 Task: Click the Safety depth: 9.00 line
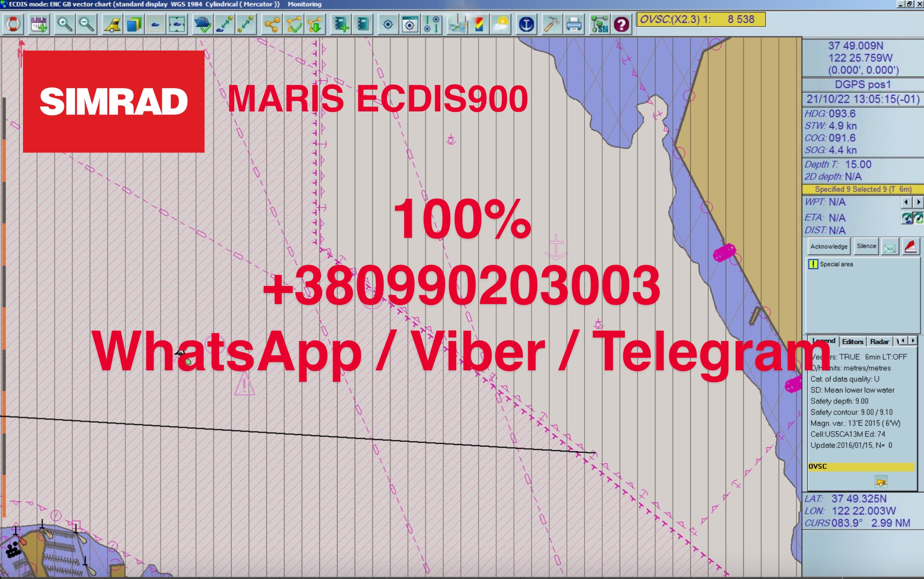(x=839, y=401)
